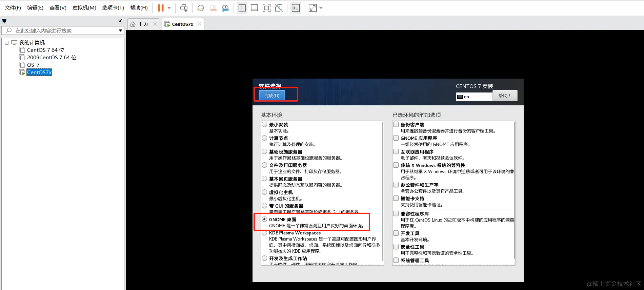Select the 开发及生成工作站 radio button
The width and height of the screenshot is (644, 290).
(264, 258)
